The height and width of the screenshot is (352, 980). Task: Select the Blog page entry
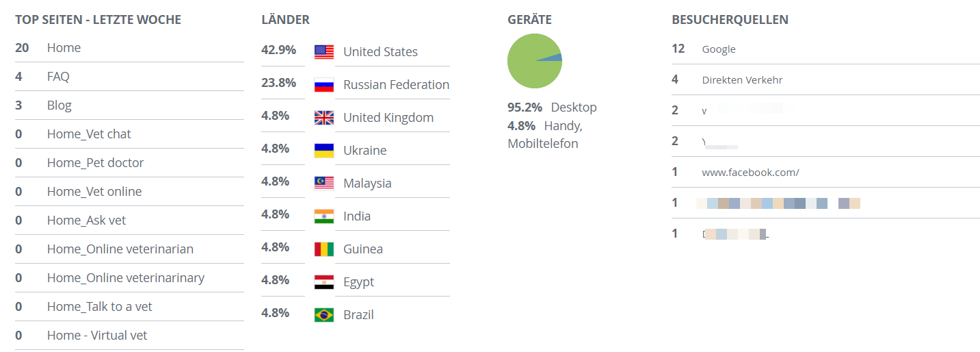59,105
